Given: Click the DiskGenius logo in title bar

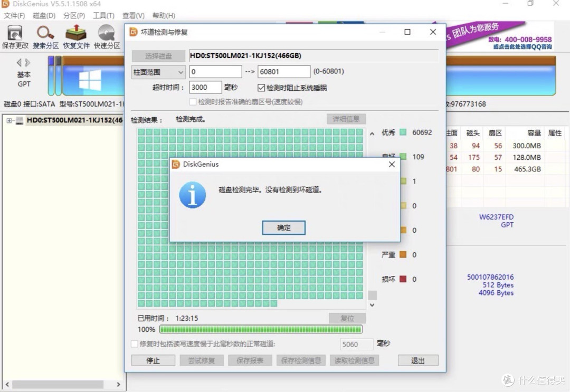Looking at the screenshot, I should (x=5, y=4).
